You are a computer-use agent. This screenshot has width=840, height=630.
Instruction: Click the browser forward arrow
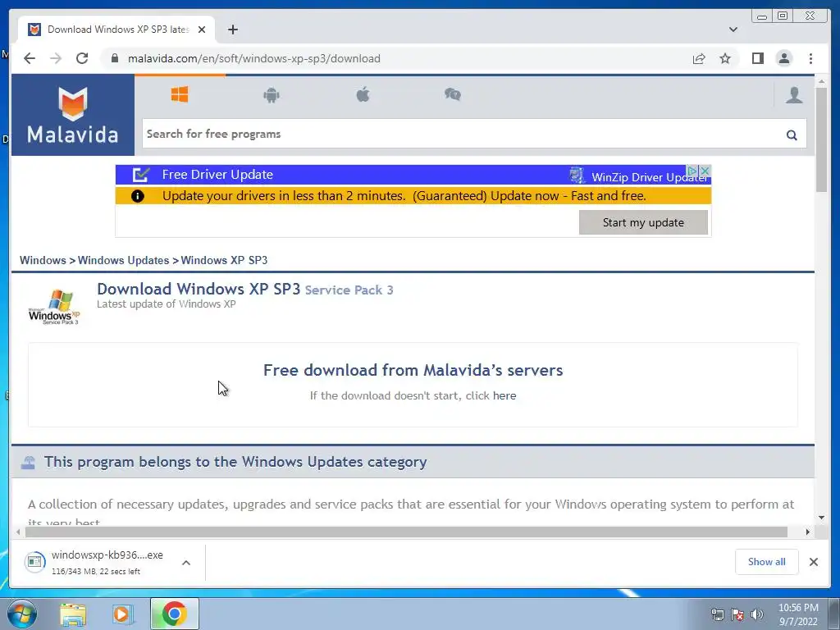point(56,58)
